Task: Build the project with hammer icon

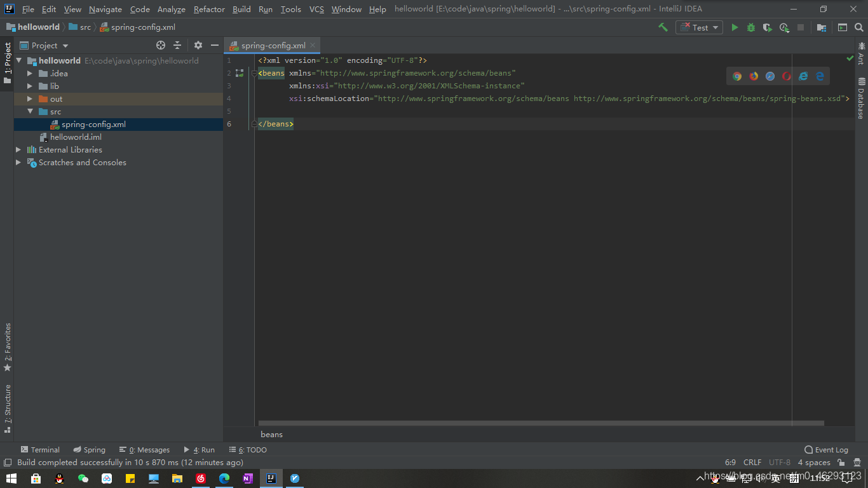Action: tap(663, 27)
